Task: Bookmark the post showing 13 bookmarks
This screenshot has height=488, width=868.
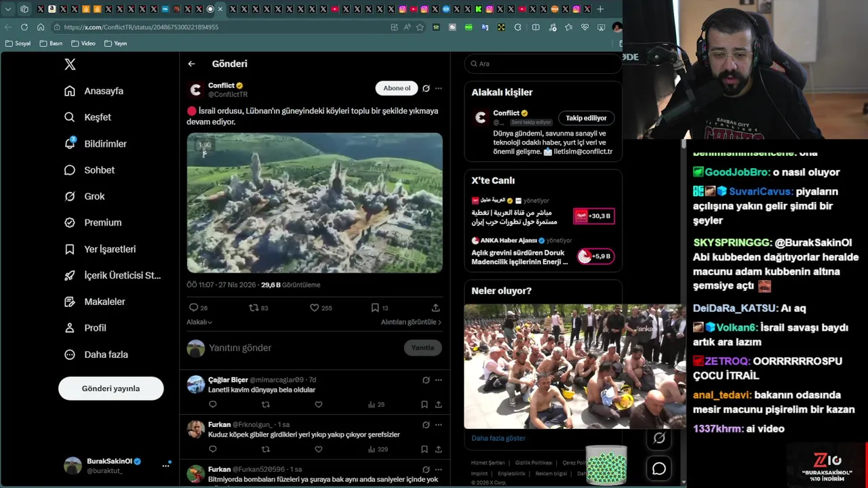Action: click(374, 308)
